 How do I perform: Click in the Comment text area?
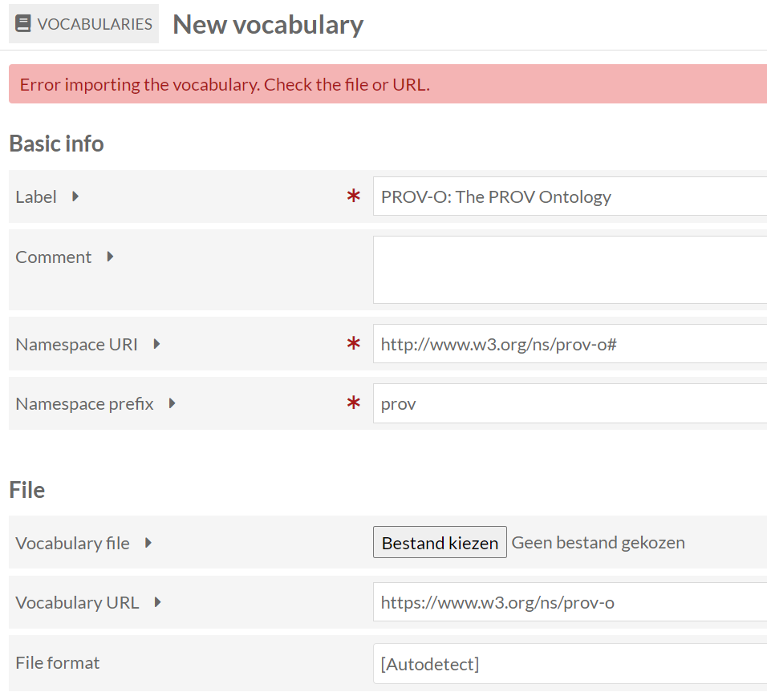click(570, 270)
